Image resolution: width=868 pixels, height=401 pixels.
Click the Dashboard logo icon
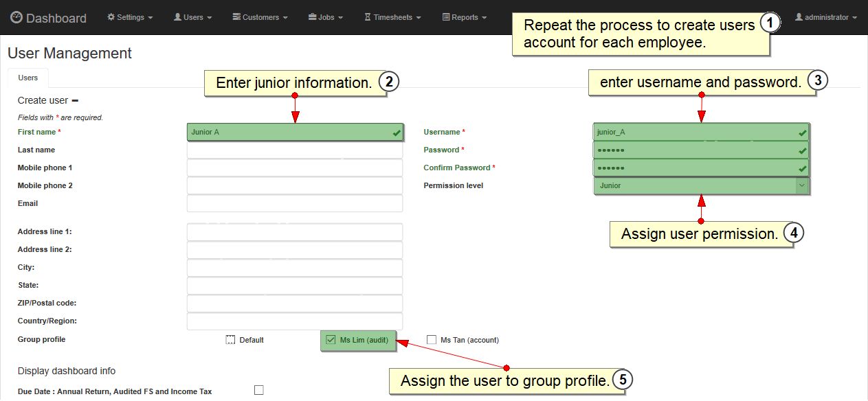(16, 18)
